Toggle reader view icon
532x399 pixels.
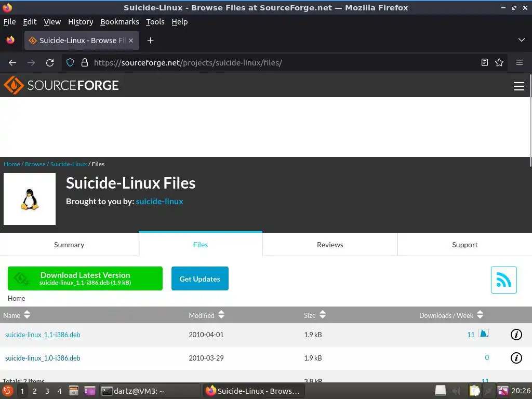click(485, 62)
